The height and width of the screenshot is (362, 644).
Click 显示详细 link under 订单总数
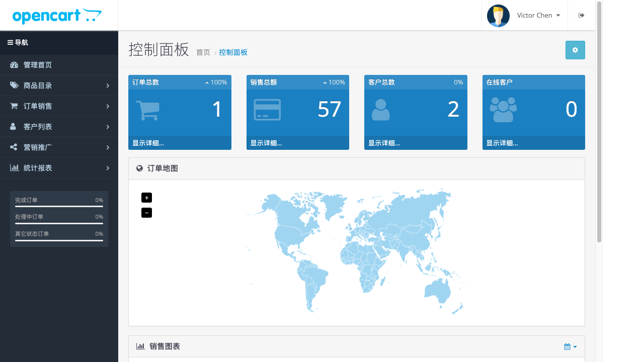(148, 143)
